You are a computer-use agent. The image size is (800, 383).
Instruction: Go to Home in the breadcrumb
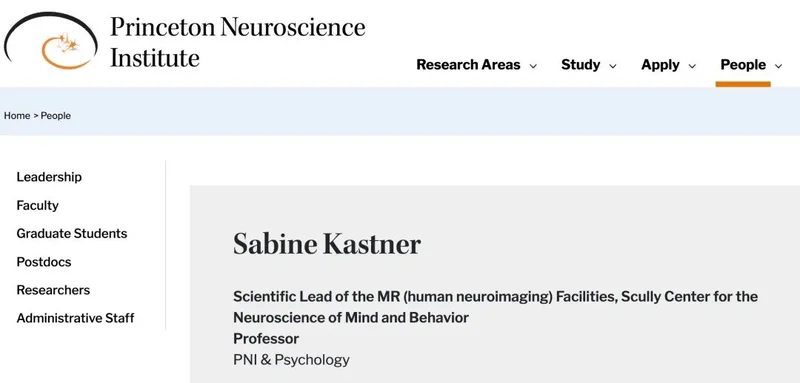tap(17, 116)
